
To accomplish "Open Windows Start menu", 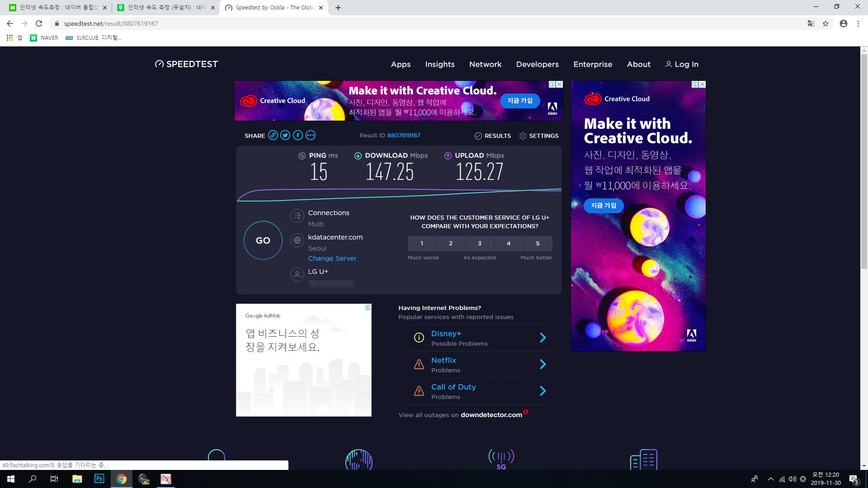I will click(11, 479).
